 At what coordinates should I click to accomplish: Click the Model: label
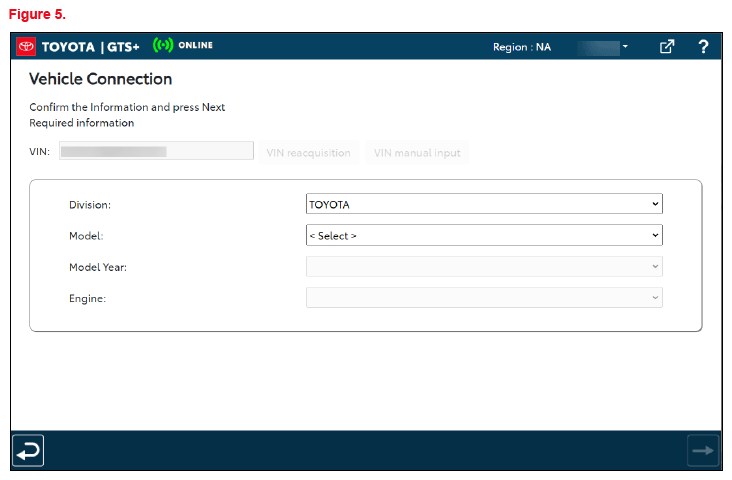[x=86, y=236]
